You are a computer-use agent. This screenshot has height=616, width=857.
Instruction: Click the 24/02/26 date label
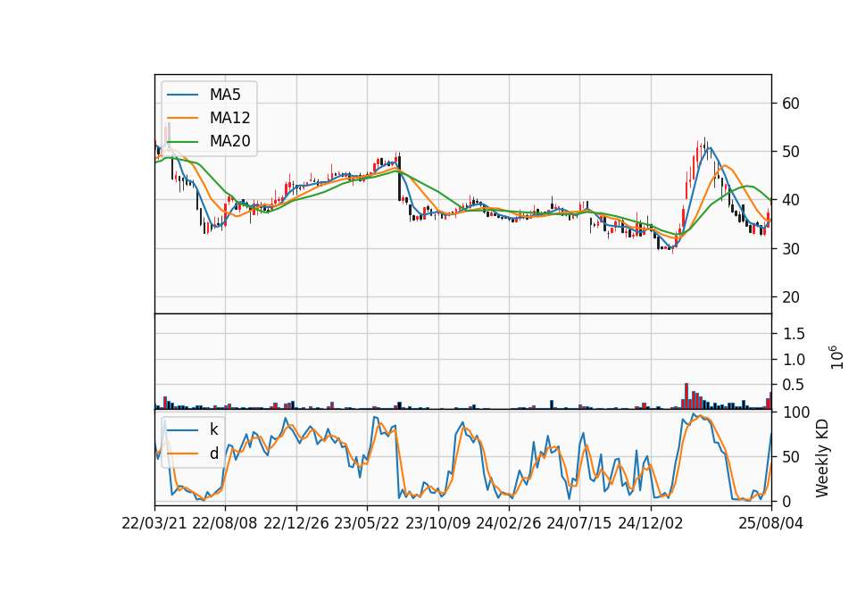[508, 523]
